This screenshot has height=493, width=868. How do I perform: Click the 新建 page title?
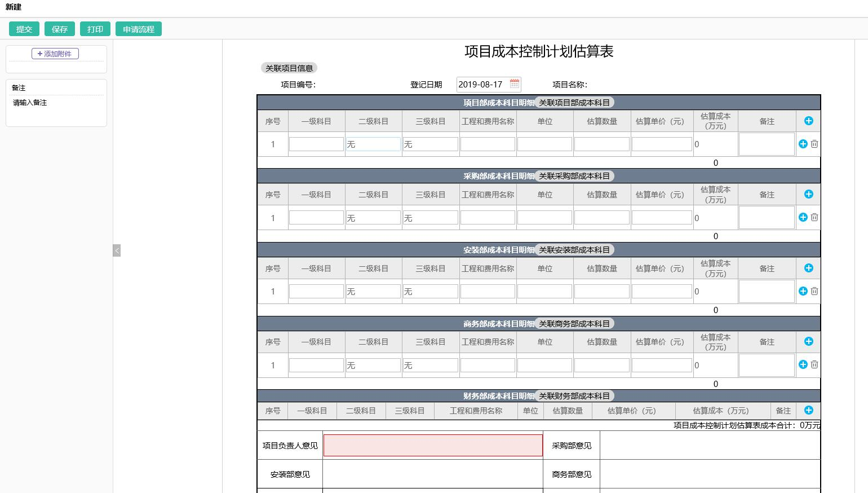(x=12, y=8)
